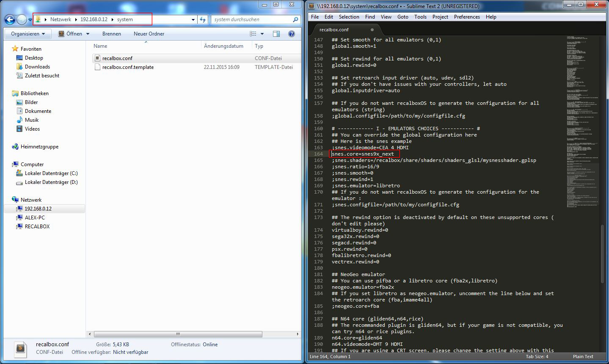Click the Plain Text syntax selector in status bar
Viewport: 609px width, 364px height.
click(x=583, y=356)
